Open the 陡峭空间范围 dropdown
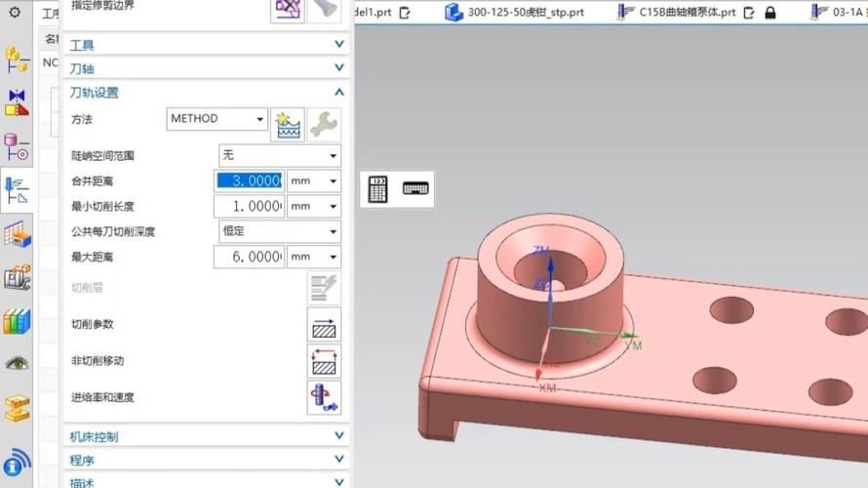 [x=279, y=155]
